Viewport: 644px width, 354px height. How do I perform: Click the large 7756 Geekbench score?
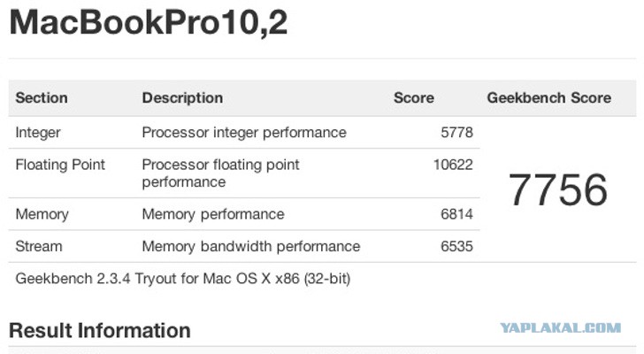coord(557,189)
